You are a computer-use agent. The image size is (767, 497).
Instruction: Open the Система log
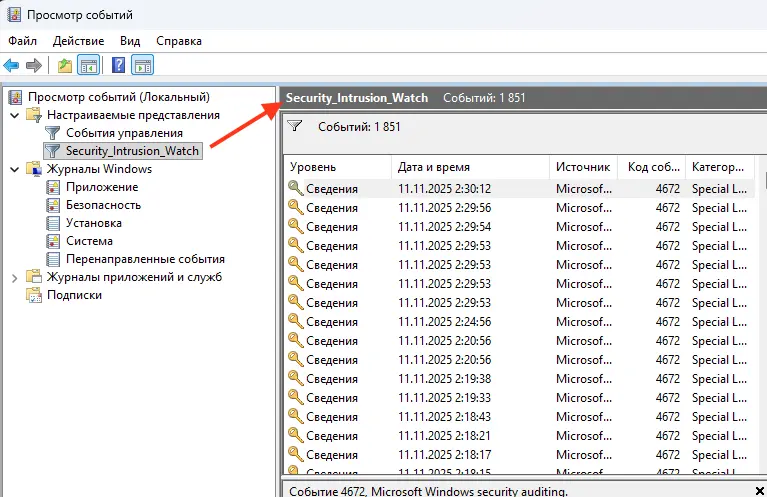(x=89, y=241)
